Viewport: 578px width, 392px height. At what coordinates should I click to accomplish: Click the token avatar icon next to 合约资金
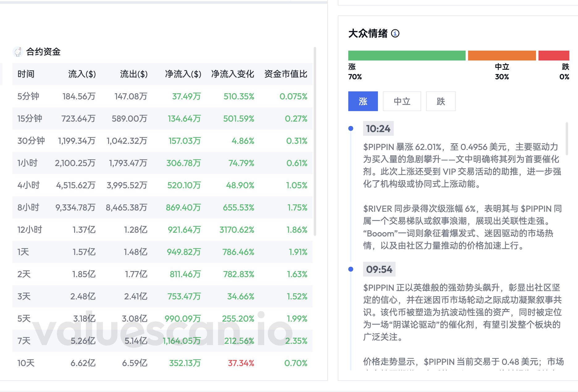pos(18,52)
